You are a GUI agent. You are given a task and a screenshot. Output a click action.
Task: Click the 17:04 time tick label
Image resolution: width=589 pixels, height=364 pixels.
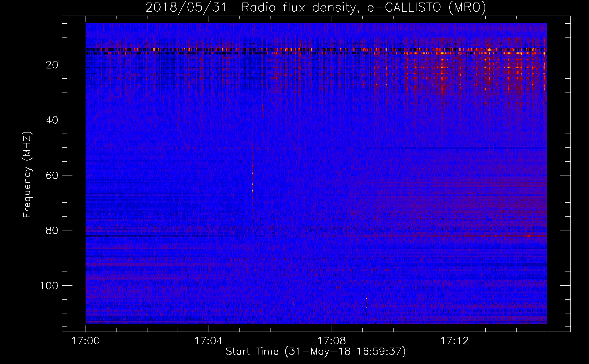[x=209, y=341]
